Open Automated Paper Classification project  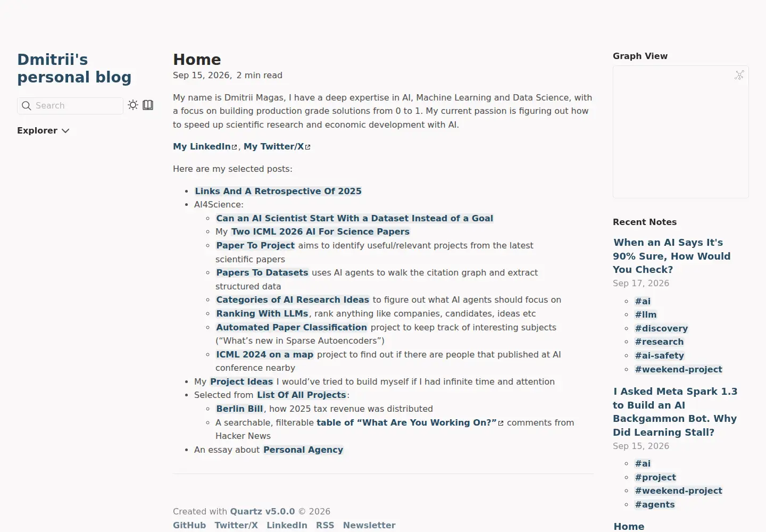tap(292, 327)
